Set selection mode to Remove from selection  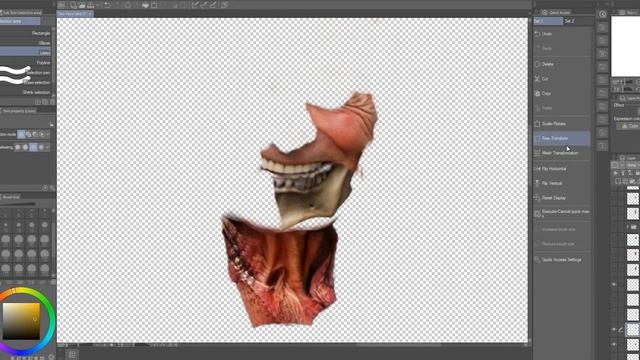35,134
